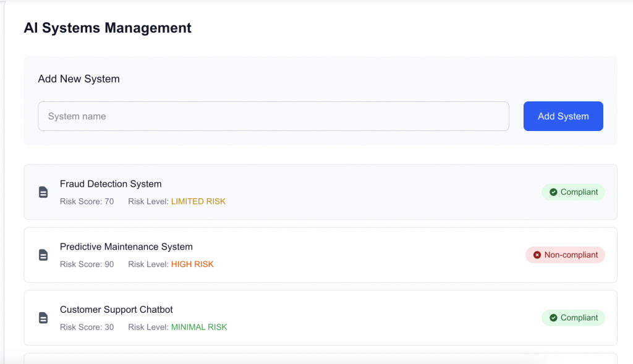This screenshot has width=633, height=364.
Task: Click the Add New System panel header
Action: coord(79,78)
